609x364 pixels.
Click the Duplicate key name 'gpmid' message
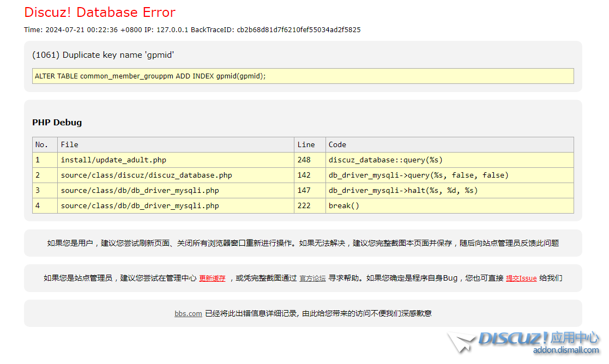click(103, 55)
